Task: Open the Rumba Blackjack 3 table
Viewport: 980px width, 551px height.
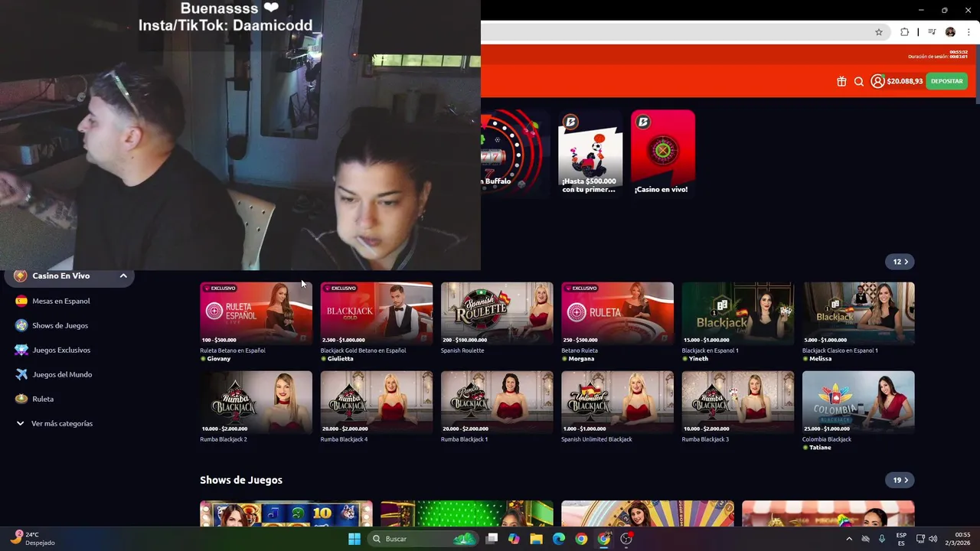Action: 738,403
